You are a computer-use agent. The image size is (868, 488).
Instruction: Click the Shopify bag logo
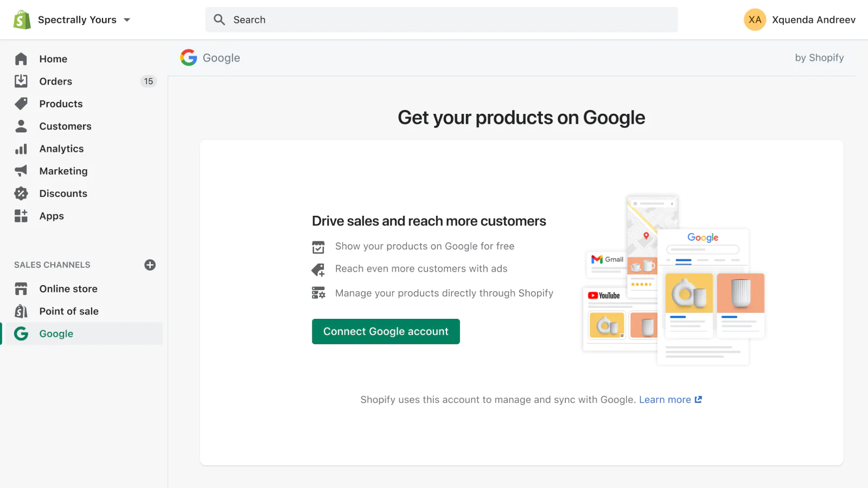tap(22, 20)
